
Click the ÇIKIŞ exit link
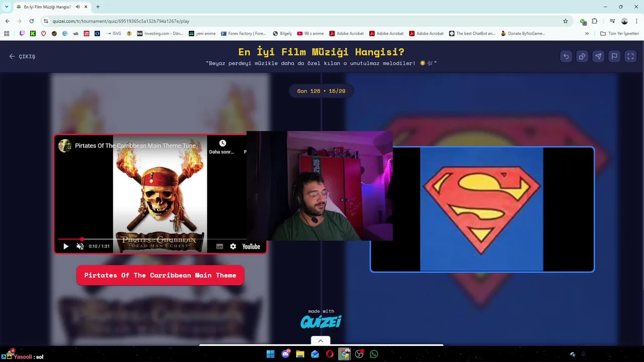coord(22,56)
